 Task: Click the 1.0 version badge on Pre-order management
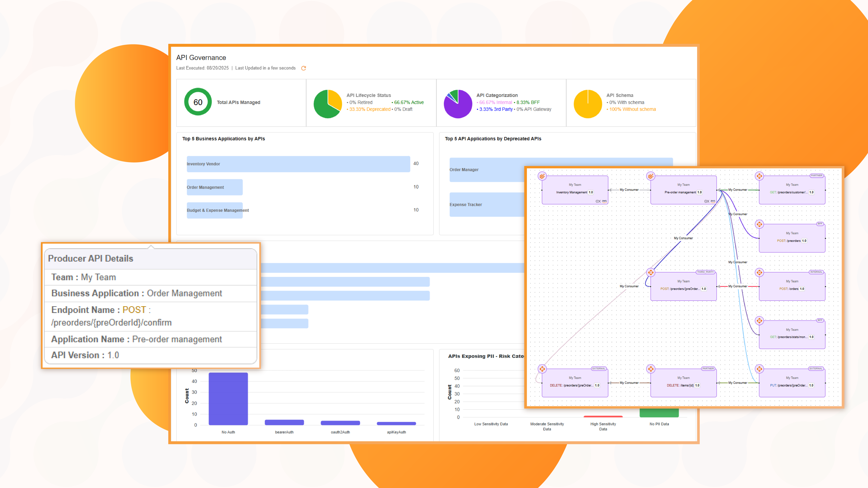pos(699,192)
